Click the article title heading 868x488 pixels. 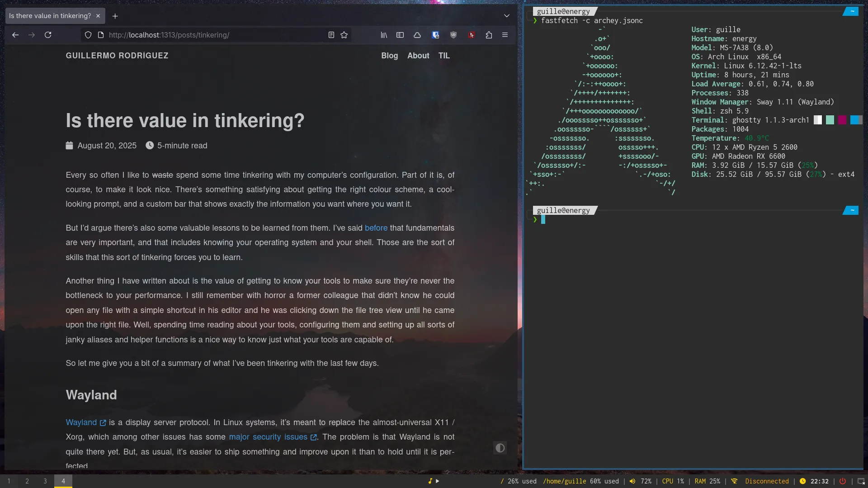pyautogui.click(x=185, y=120)
